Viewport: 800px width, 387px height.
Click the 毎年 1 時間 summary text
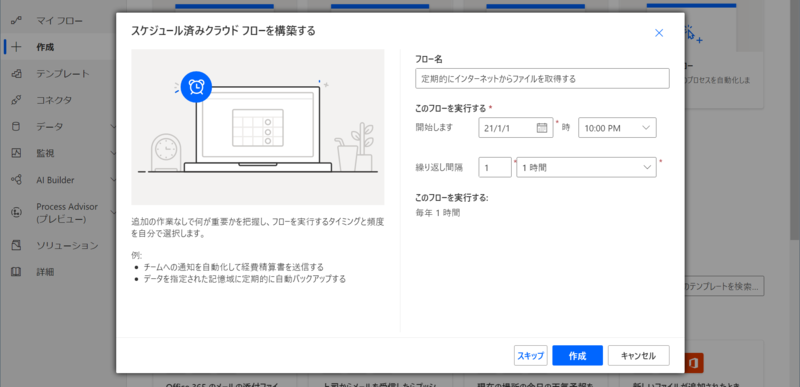click(x=438, y=213)
